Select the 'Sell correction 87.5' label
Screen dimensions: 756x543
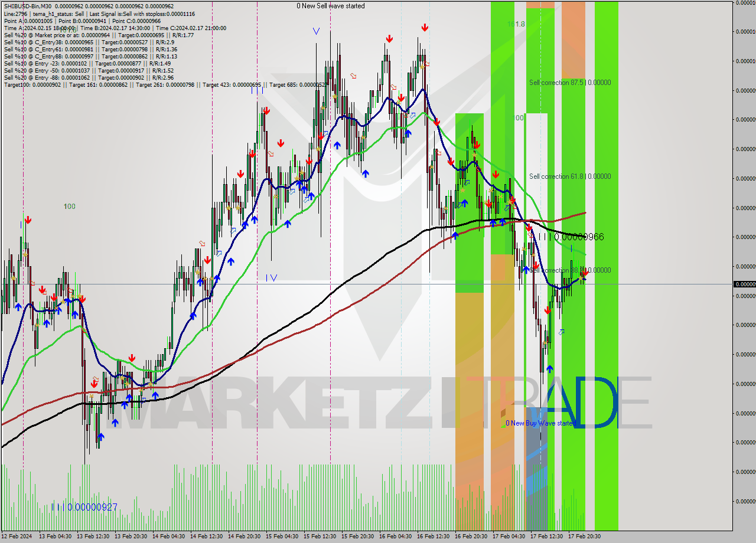[x=570, y=83]
